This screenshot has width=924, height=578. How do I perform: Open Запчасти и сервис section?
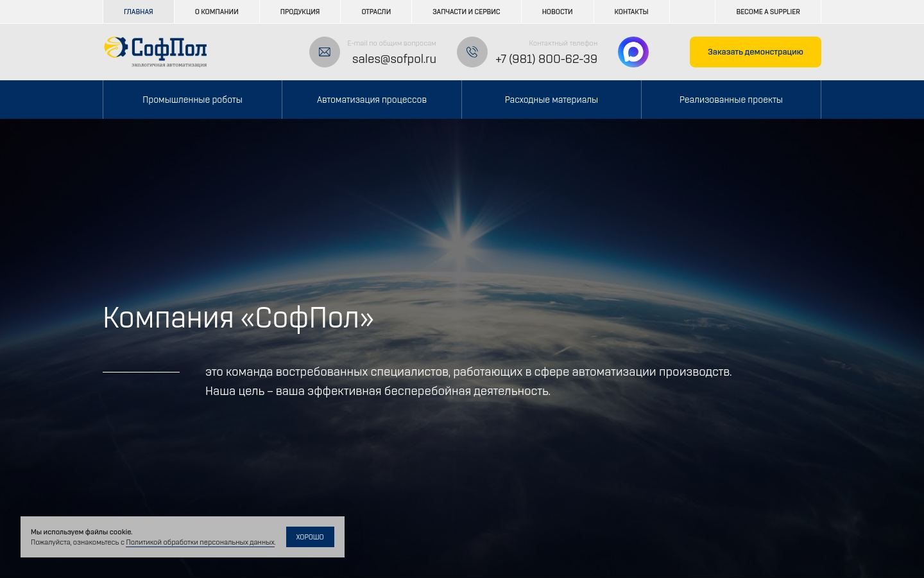[466, 12]
